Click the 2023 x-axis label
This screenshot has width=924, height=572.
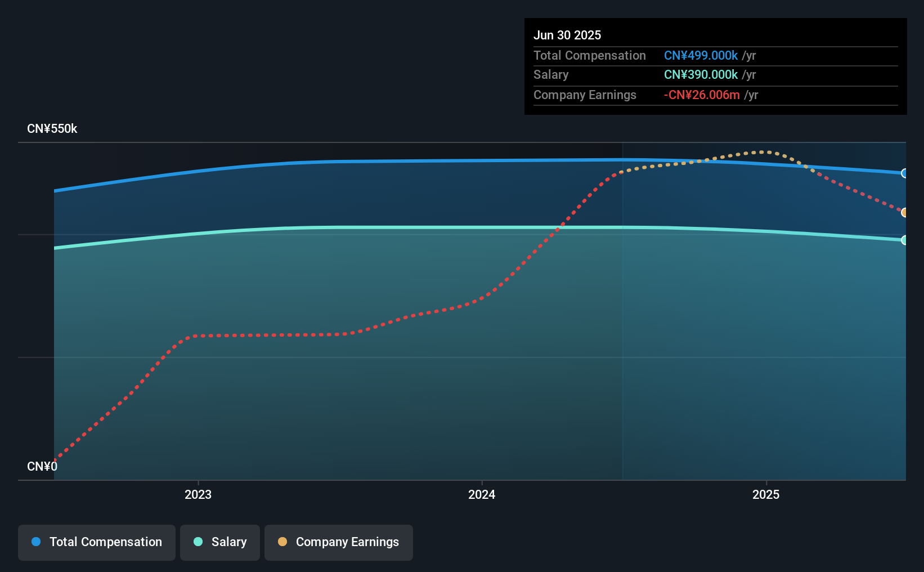198,494
